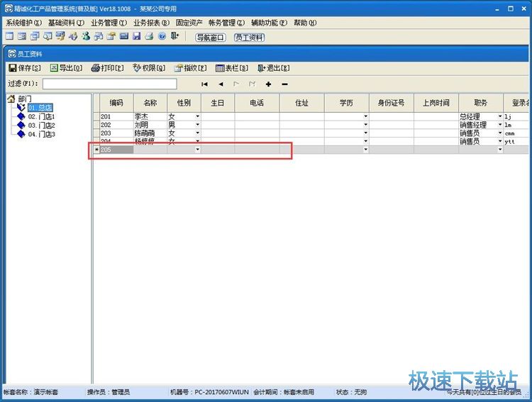This screenshot has height=402, width=532.
Task: Export the list using 导出[O]
Action: coord(66,68)
